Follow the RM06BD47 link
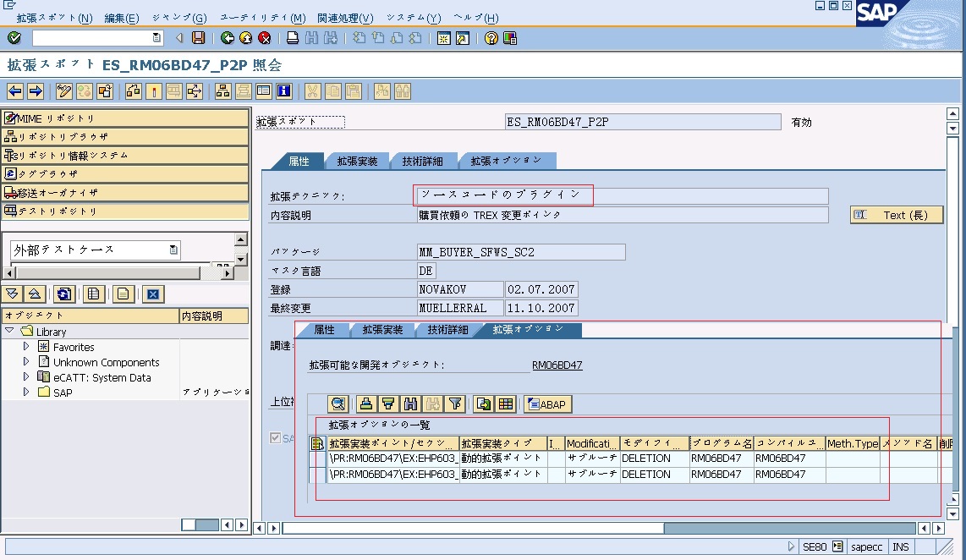 pyautogui.click(x=557, y=365)
